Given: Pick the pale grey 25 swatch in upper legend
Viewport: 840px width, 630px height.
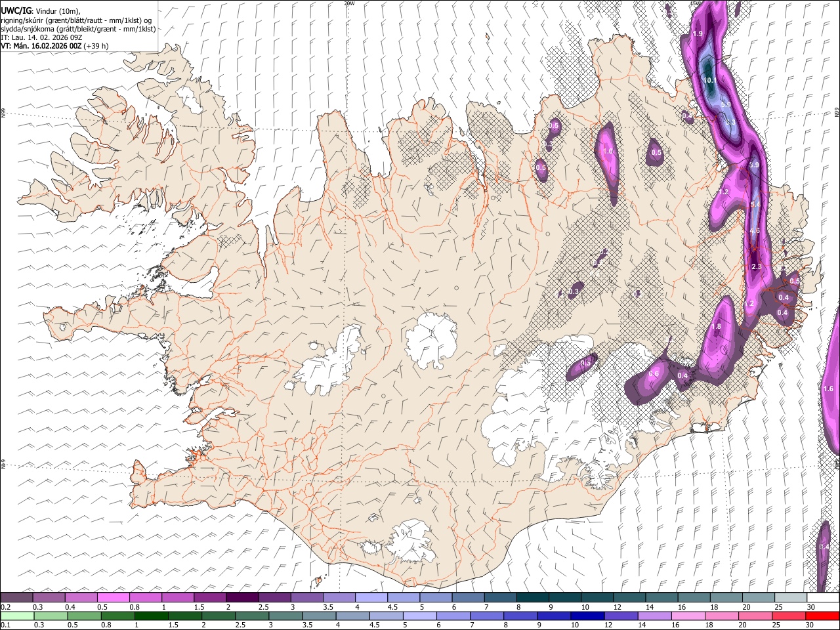Looking at the screenshot, I should pos(789,598).
